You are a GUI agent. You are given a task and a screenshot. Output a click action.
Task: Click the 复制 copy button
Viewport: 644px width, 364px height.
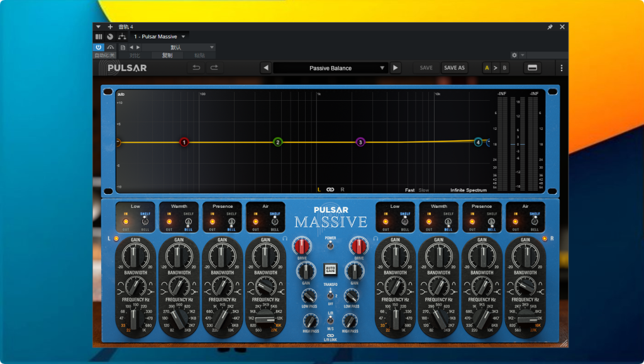click(167, 55)
